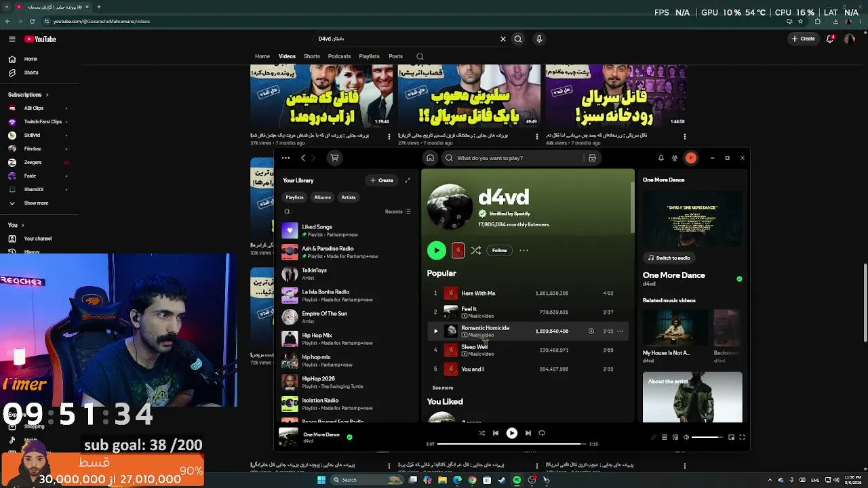Image resolution: width=868 pixels, height=488 pixels.
Task: Open Spotify three-dot app menu
Action: pos(285,158)
